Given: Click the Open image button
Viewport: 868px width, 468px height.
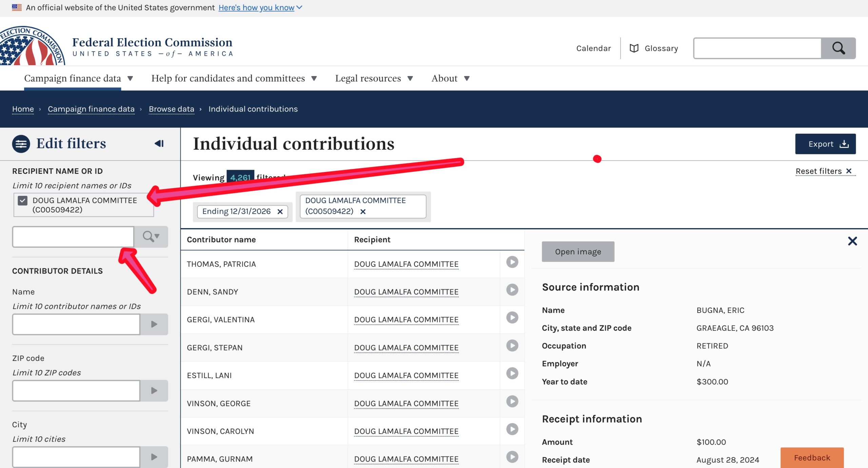Looking at the screenshot, I should [x=578, y=251].
